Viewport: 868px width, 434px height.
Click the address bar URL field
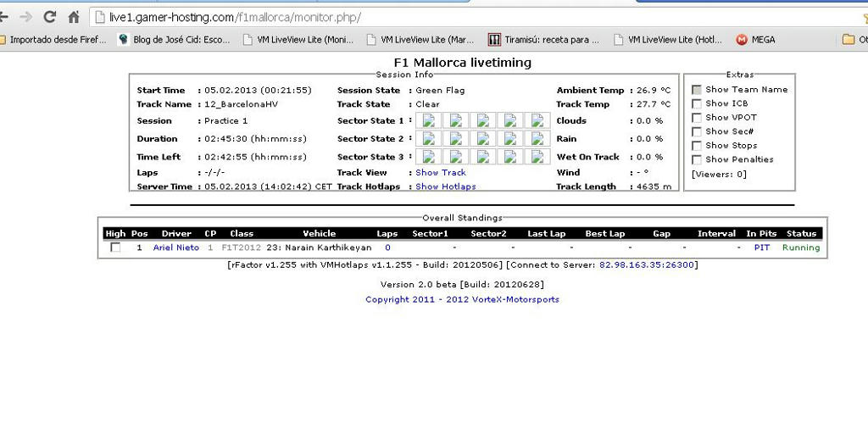pyautogui.click(x=476, y=18)
